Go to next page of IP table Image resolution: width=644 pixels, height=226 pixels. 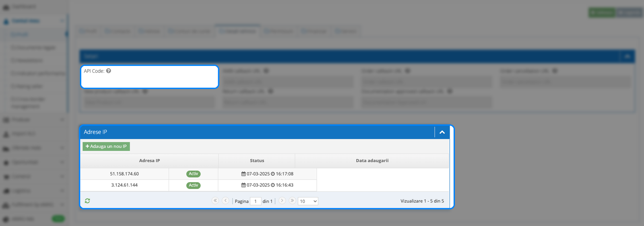coord(282,200)
